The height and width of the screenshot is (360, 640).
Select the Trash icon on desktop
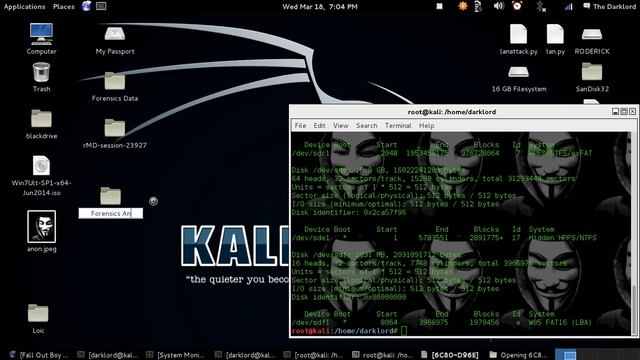point(41,73)
